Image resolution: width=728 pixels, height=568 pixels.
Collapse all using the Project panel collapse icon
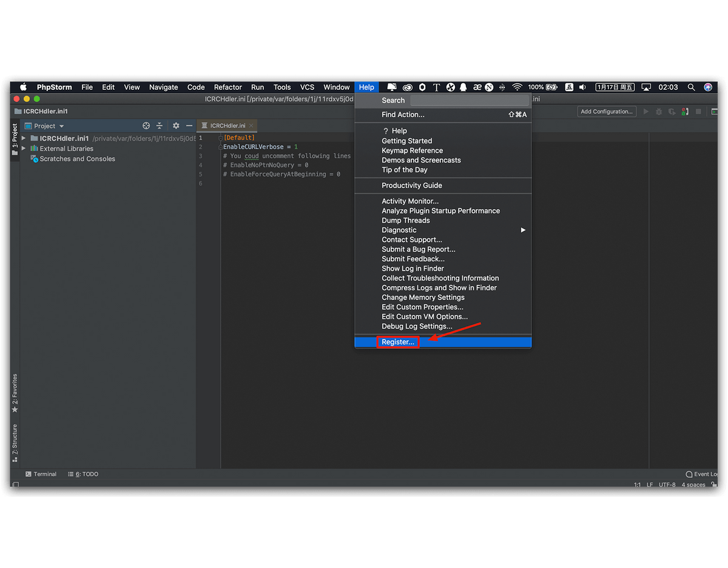pos(160,126)
